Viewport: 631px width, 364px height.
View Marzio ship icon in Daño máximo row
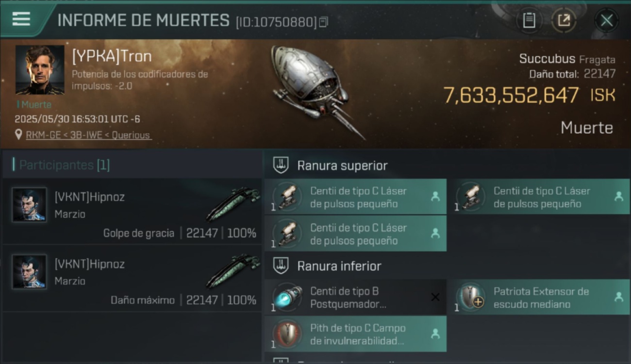233,271
